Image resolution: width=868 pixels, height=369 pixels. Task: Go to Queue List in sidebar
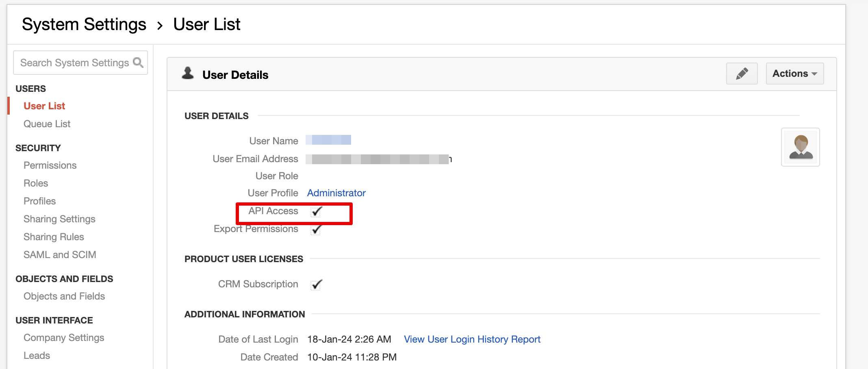coord(47,124)
